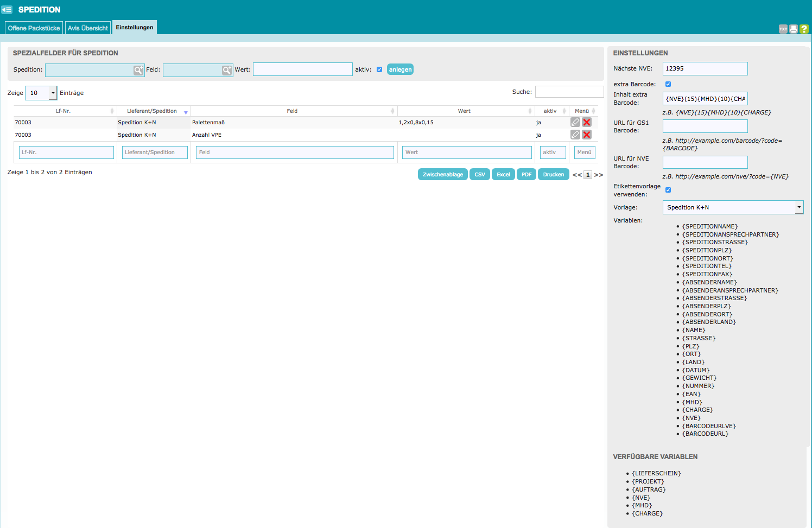Toggle Etikettenvorlage verwenden checkbox
The height and width of the screenshot is (528, 812).
(x=668, y=190)
